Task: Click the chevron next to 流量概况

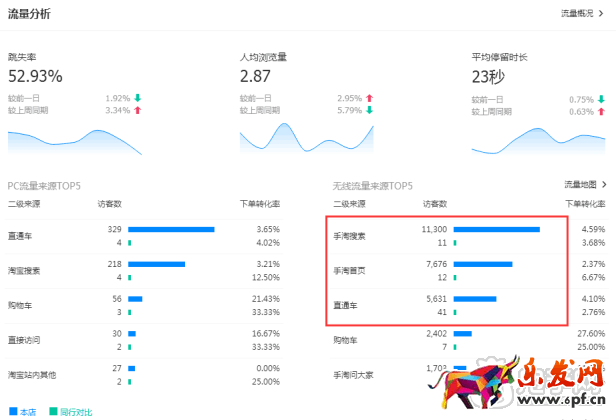Action: pyautogui.click(x=601, y=14)
